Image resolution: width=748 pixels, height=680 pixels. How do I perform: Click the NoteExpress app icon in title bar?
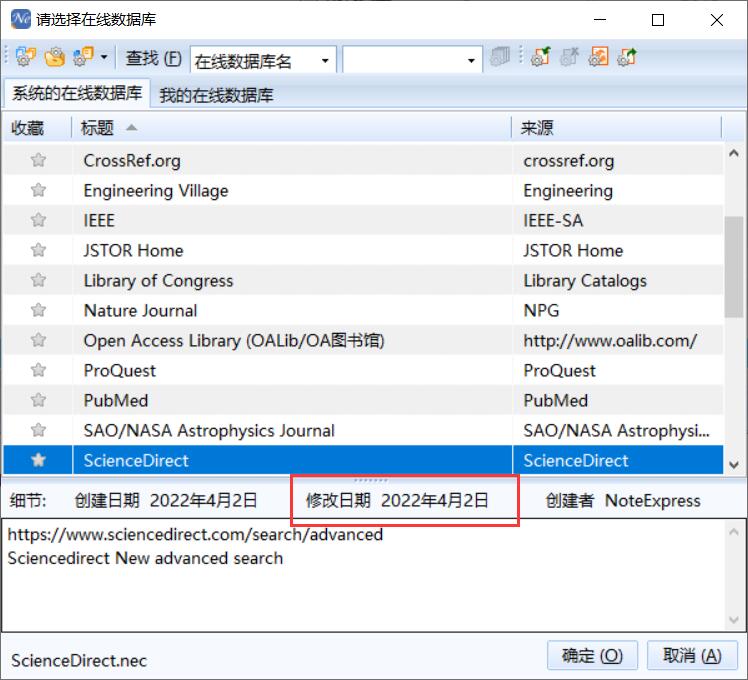[21, 20]
